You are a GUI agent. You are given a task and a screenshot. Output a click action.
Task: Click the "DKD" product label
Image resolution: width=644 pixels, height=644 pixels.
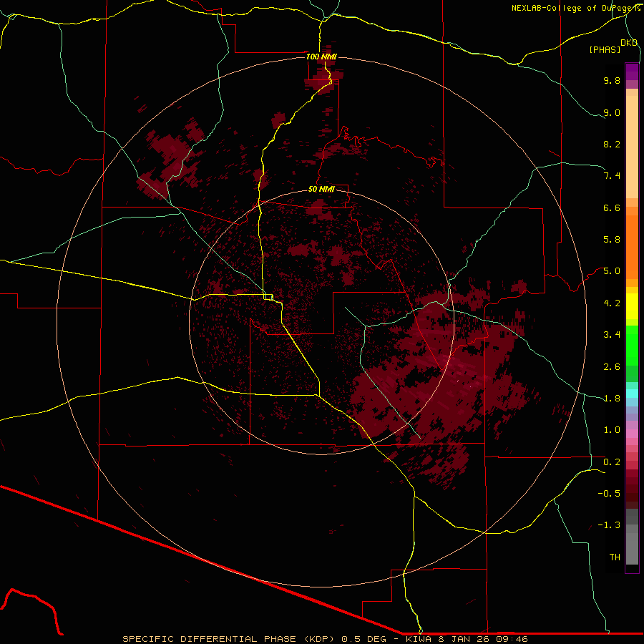[629, 43]
